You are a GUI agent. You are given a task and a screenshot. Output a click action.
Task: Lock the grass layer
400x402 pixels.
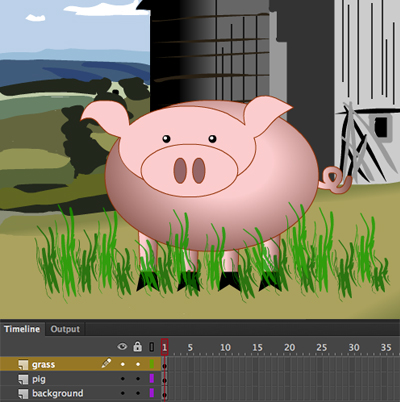tap(138, 364)
